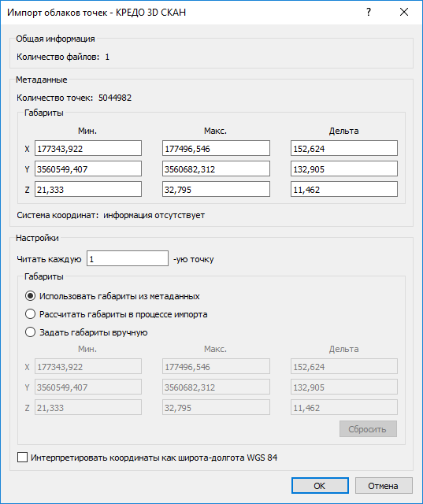
Task: Click the metadata Z delta field 11,462
Action: tap(344, 189)
